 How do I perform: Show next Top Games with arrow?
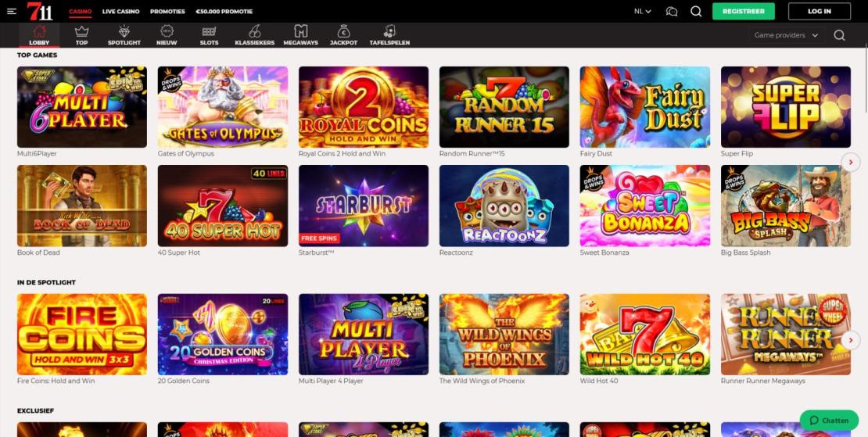(x=850, y=162)
